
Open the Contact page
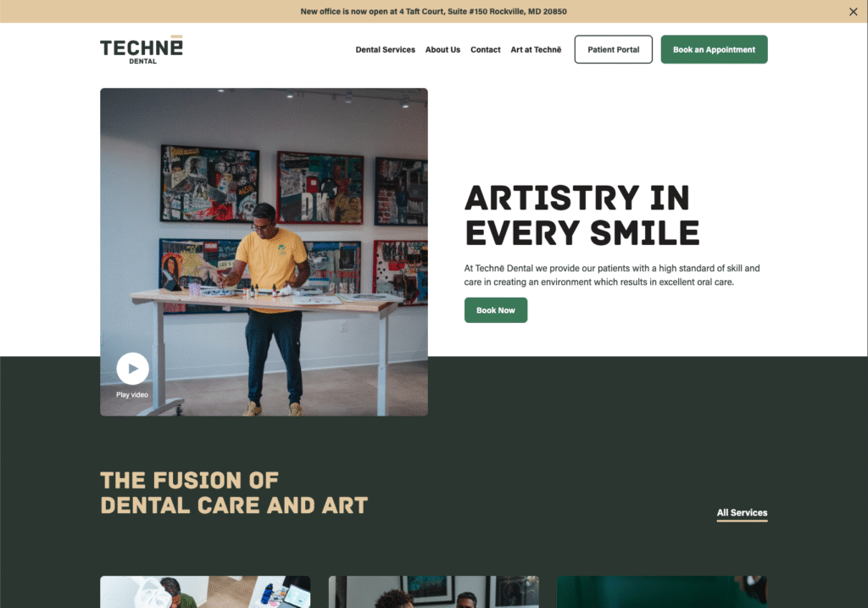pyautogui.click(x=485, y=50)
